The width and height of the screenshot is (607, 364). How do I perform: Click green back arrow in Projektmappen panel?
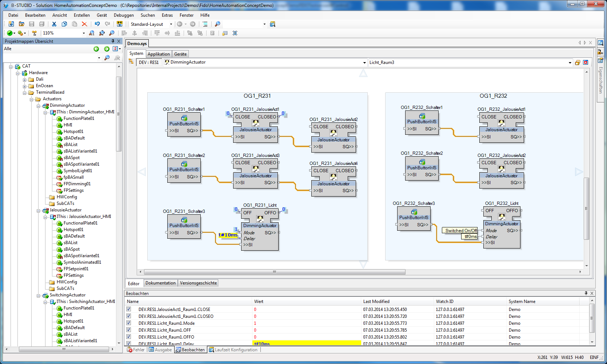point(96,49)
